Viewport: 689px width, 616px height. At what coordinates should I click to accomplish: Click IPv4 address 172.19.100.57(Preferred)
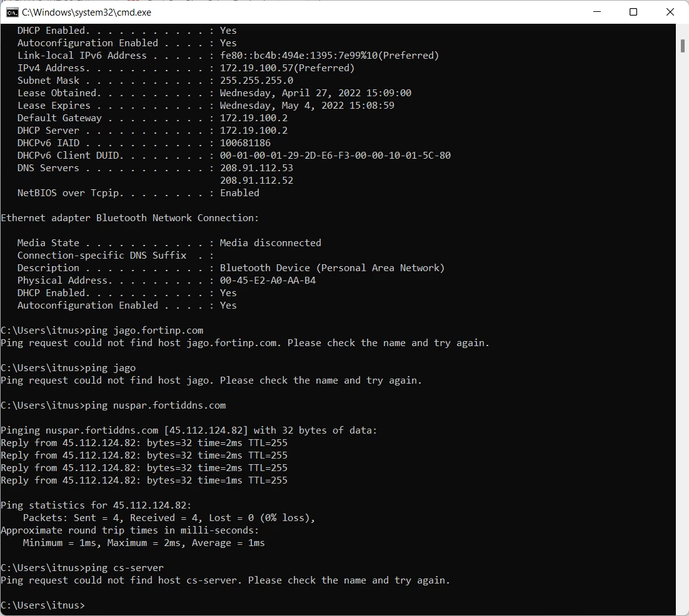tap(287, 68)
